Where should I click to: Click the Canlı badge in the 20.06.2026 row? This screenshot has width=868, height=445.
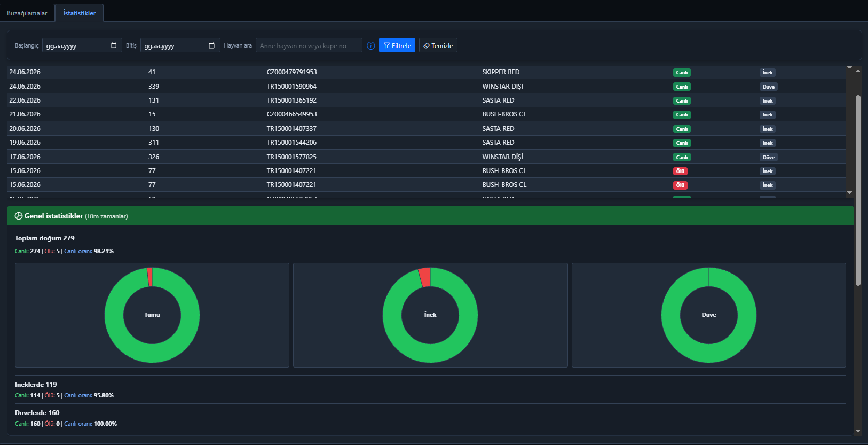pos(682,129)
